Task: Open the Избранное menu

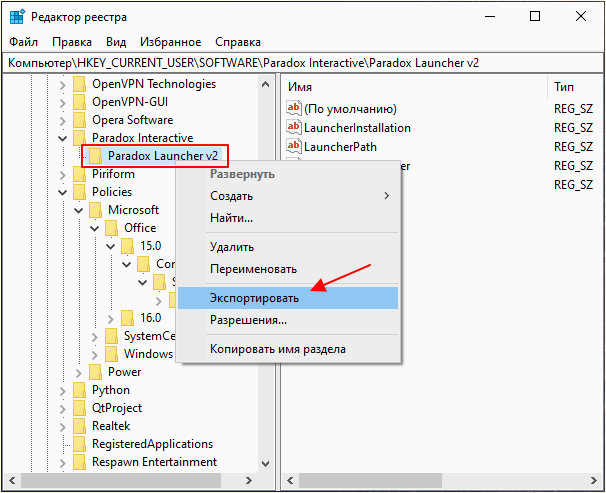Action: click(x=170, y=42)
